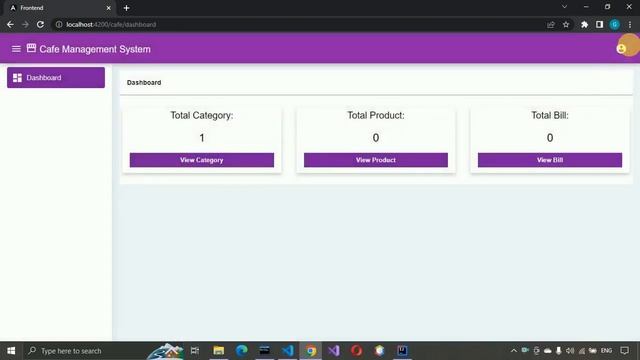
Task: Toggle the browser side panel
Action: 599,24
